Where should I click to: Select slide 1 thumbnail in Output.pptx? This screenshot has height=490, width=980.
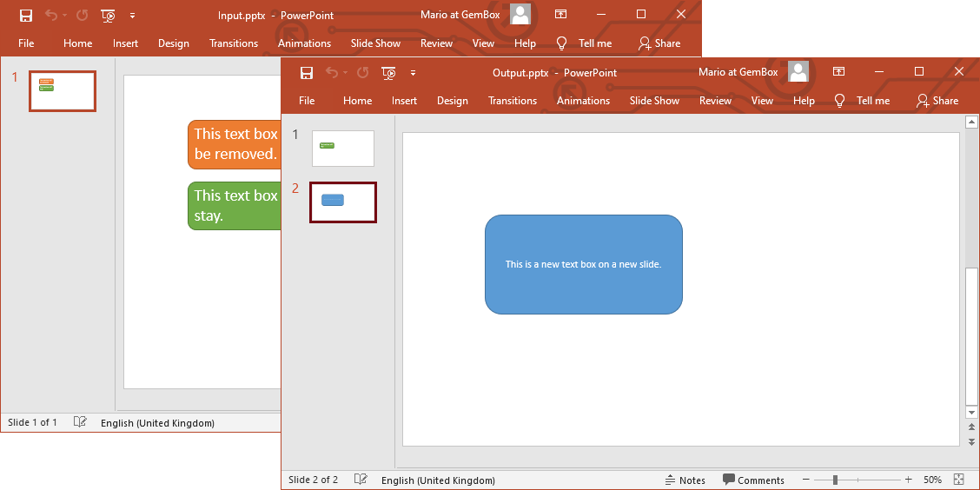click(x=343, y=149)
